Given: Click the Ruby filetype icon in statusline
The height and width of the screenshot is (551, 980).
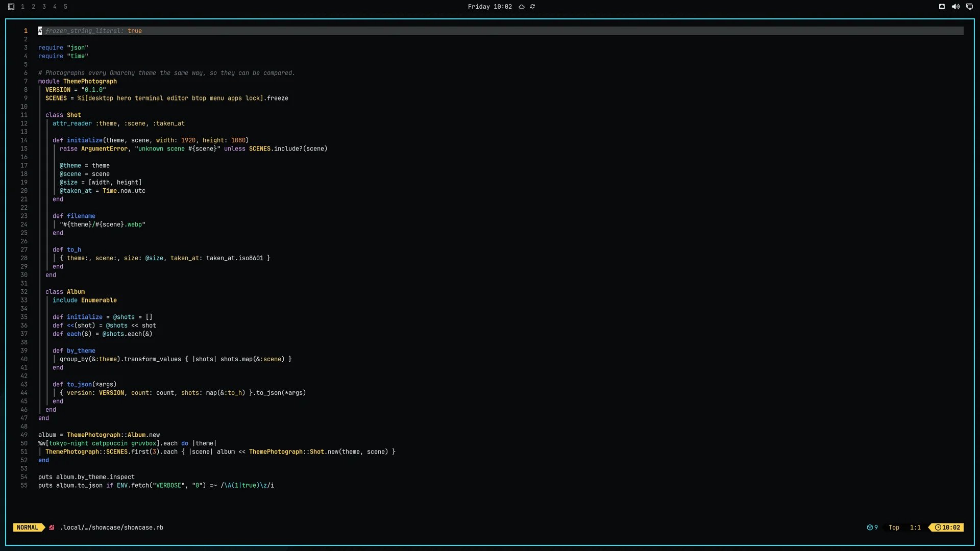Looking at the screenshot, I should click(52, 528).
